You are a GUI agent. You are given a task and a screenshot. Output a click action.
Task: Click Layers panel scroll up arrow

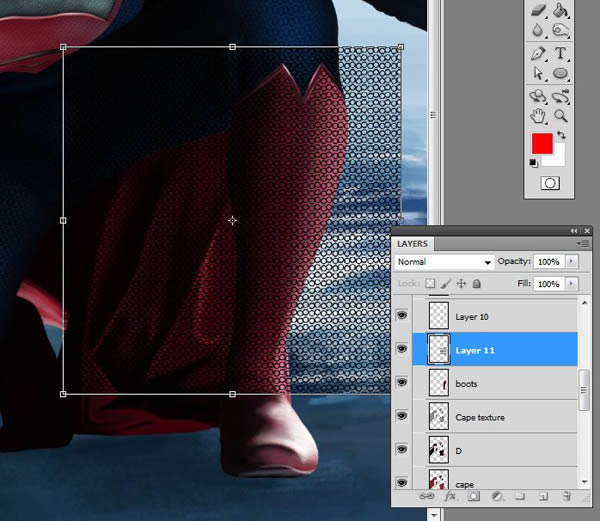[x=584, y=303]
